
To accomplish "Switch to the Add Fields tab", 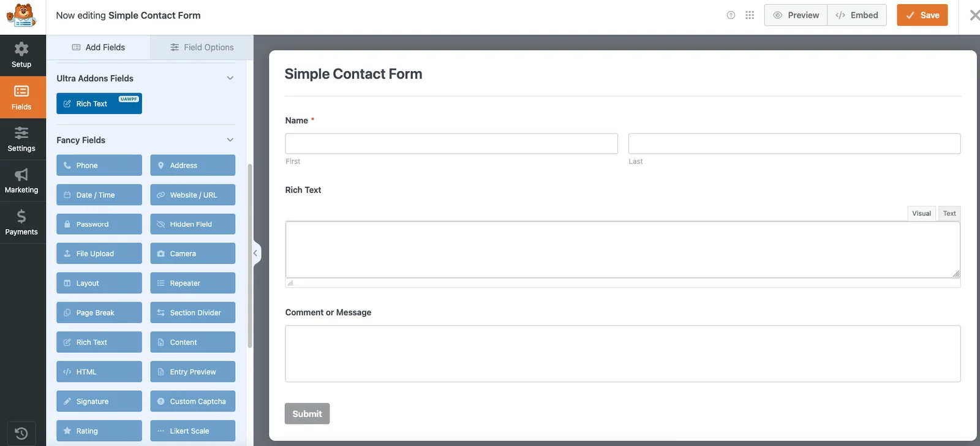I will point(99,47).
